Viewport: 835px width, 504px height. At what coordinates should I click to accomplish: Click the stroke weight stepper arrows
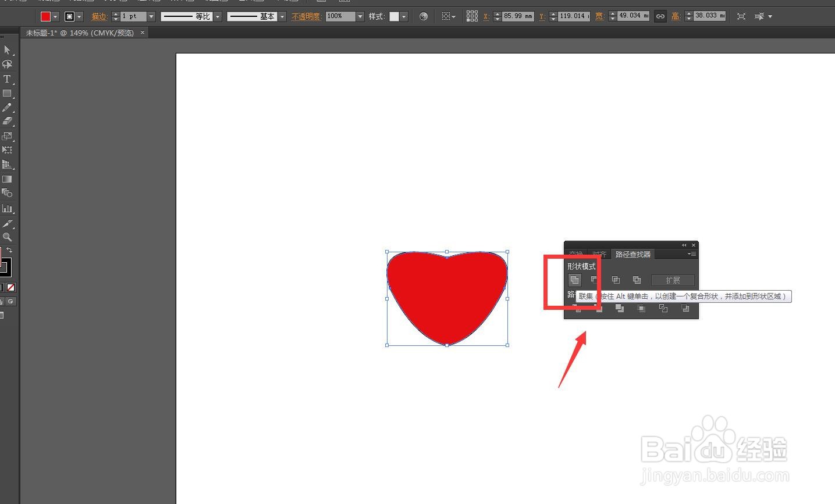click(x=115, y=17)
